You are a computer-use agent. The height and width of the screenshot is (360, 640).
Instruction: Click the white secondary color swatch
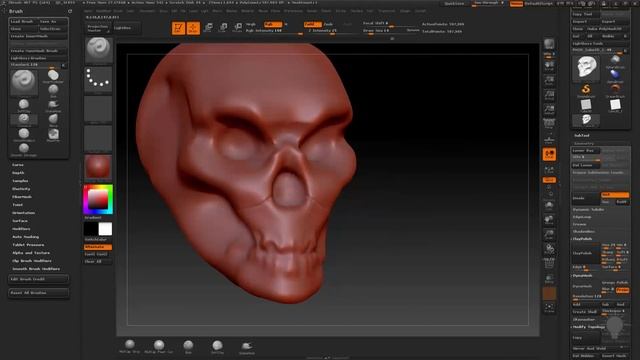[x=105, y=229]
